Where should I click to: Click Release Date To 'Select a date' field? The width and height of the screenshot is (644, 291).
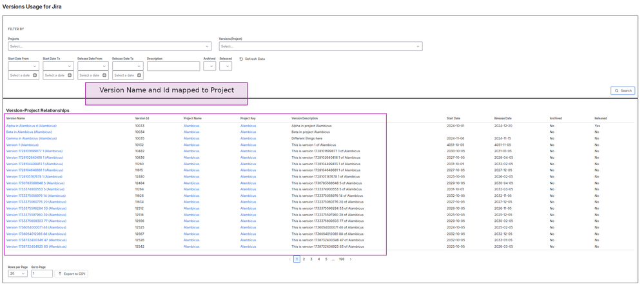[128, 75]
